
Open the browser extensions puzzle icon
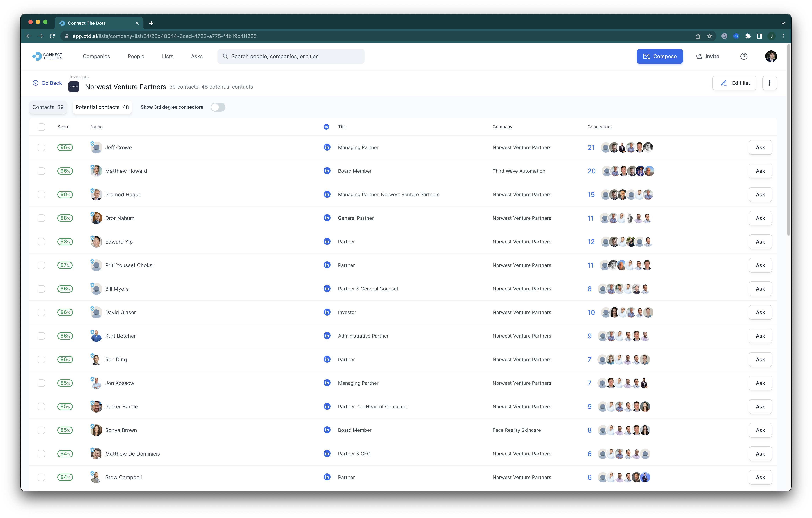[x=748, y=36]
